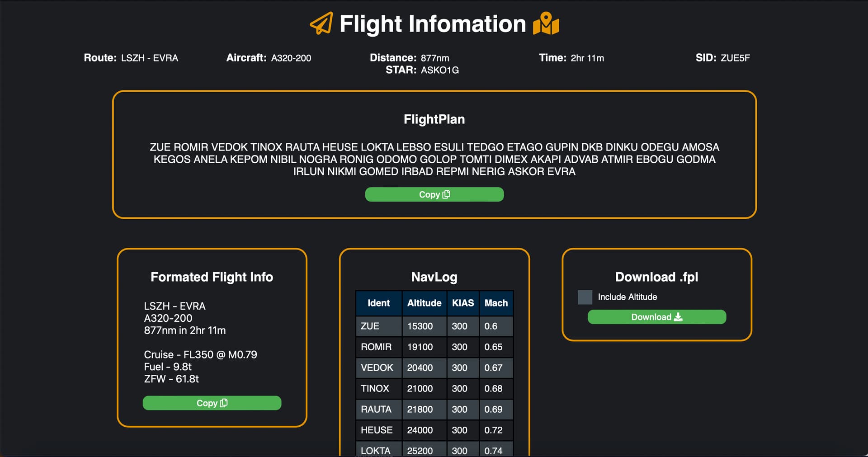
Task: Click the distance value 877nm in header
Action: tap(435, 58)
